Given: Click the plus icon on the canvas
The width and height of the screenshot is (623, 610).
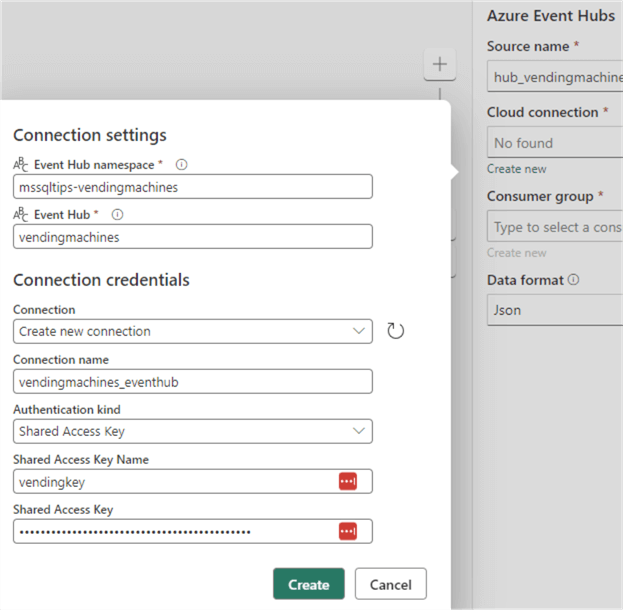Looking at the screenshot, I should pyautogui.click(x=439, y=65).
